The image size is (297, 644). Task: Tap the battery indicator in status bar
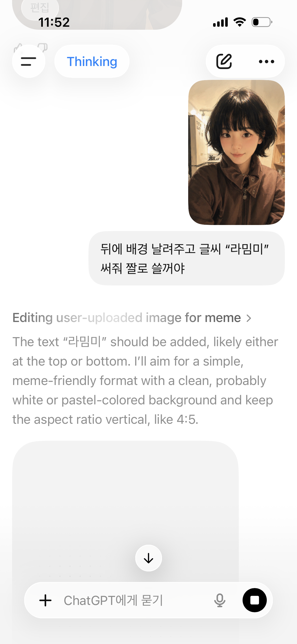click(x=262, y=22)
